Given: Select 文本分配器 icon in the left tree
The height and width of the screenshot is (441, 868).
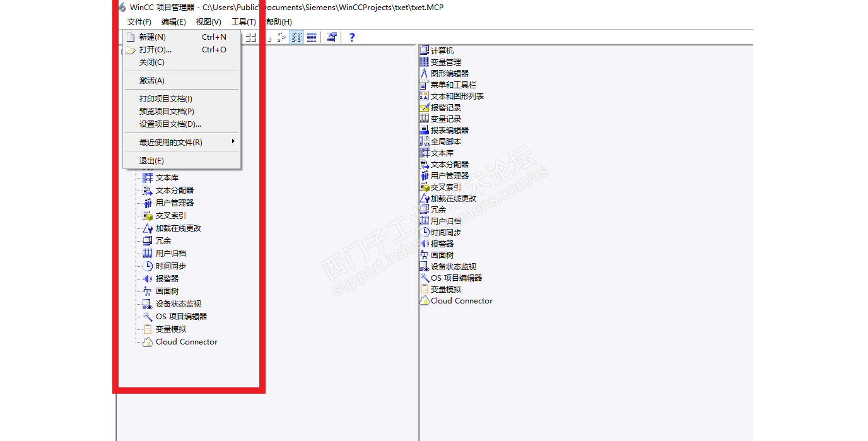Looking at the screenshot, I should coord(148,191).
